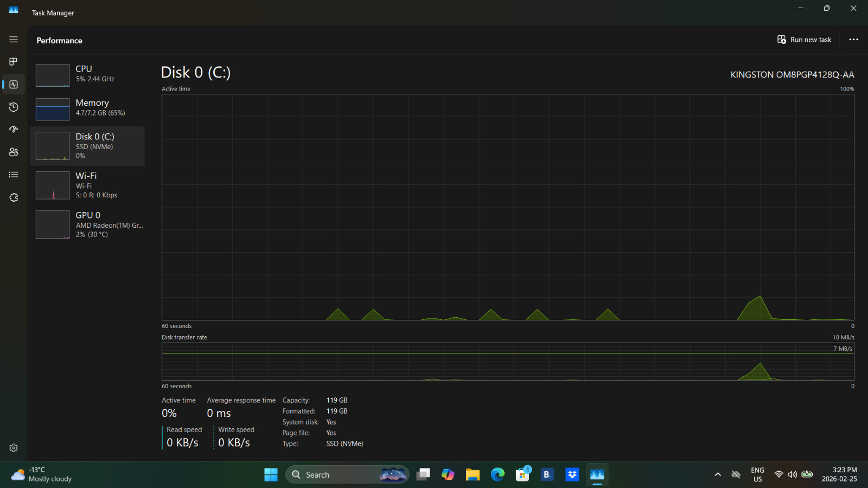Show hidden system tray icons chevron
Screen dimensions: 868x488
[718, 474]
